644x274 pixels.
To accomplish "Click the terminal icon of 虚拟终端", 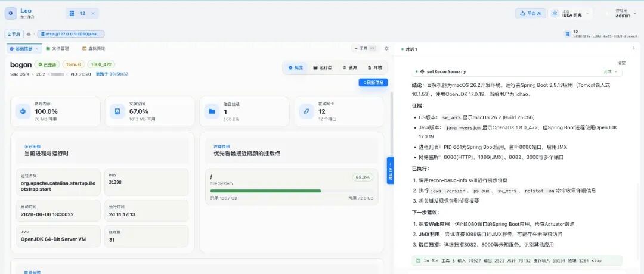I will [x=84, y=48].
